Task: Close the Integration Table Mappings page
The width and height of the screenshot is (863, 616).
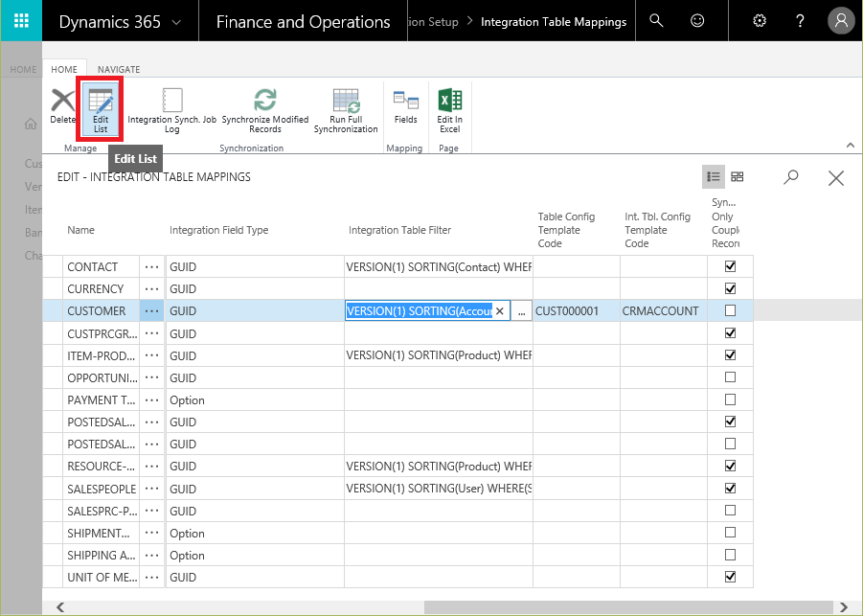Action: pos(836,178)
